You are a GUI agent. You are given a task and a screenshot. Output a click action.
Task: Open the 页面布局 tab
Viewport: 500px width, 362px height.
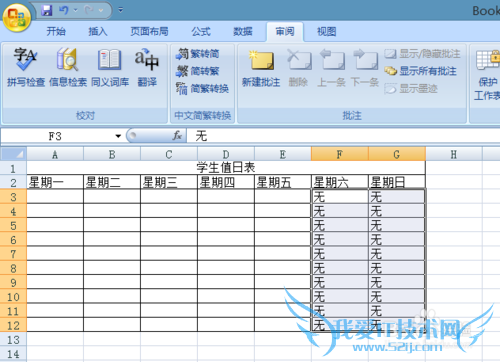click(149, 32)
